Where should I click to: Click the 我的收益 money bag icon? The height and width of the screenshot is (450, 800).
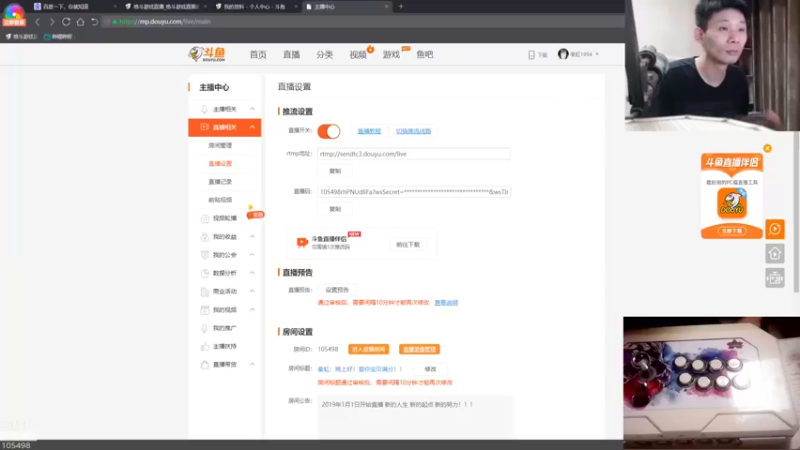point(205,237)
